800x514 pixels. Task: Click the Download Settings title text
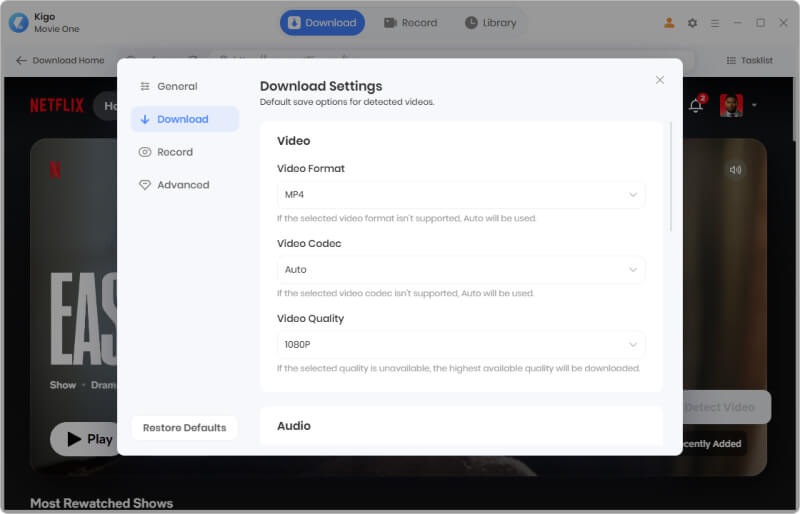(321, 86)
